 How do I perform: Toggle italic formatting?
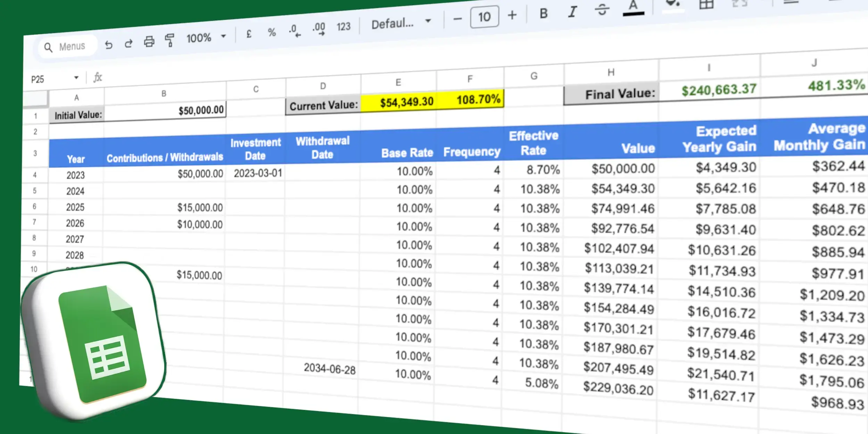(x=572, y=12)
